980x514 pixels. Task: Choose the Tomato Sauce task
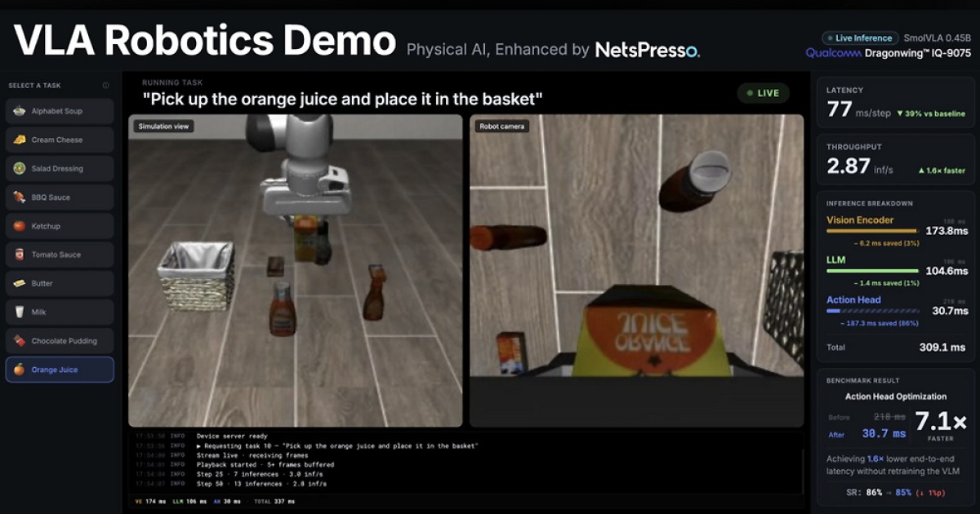click(60, 255)
